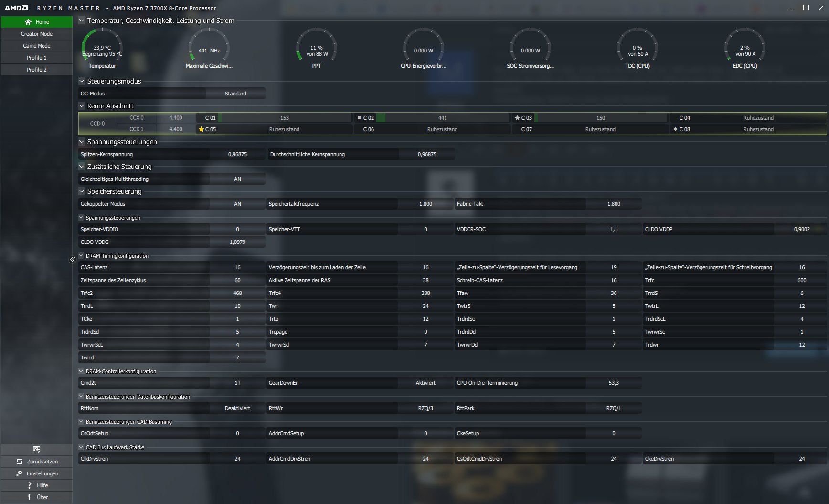The image size is (829, 504).
Task: Click the dot marker on core C 08
Action: [675, 129]
